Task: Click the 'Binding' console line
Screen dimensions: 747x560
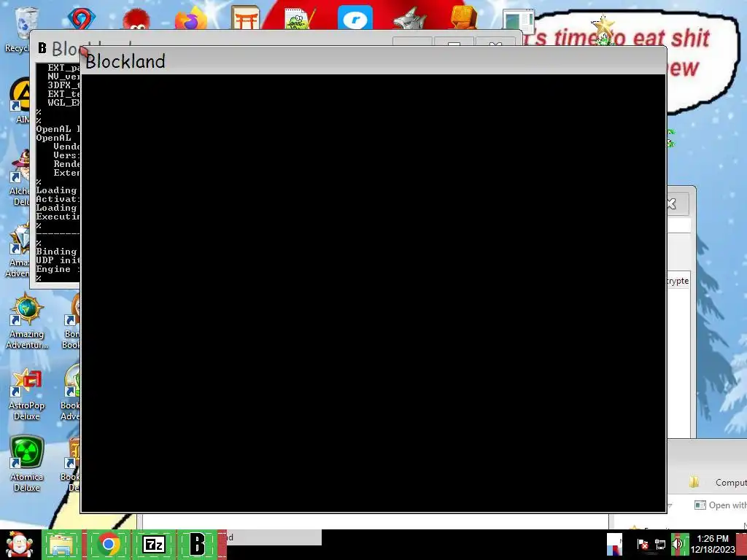Action: coord(56,252)
